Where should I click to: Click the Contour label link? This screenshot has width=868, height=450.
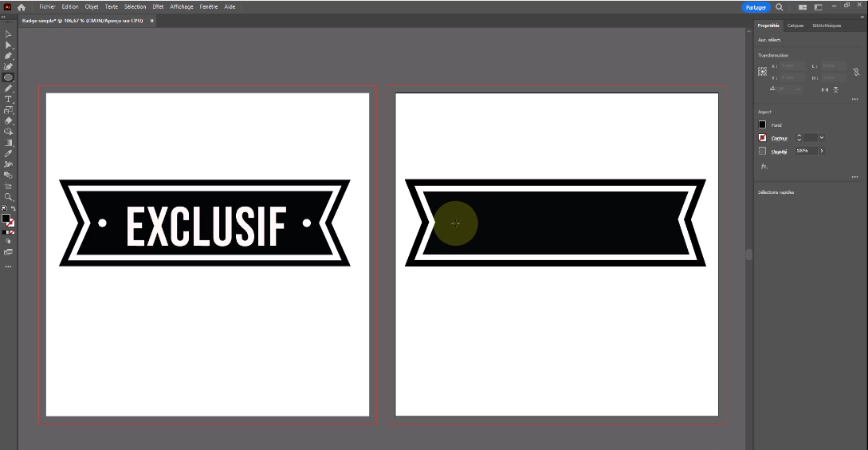[x=779, y=138]
